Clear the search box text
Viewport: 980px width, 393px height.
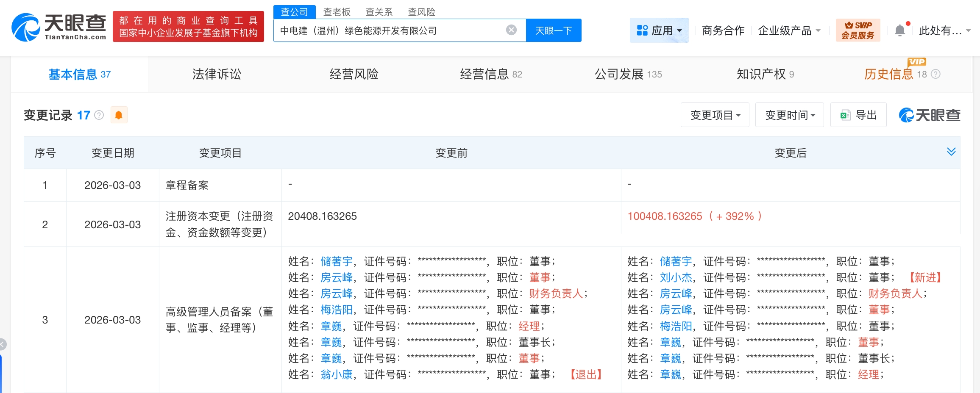[511, 30]
